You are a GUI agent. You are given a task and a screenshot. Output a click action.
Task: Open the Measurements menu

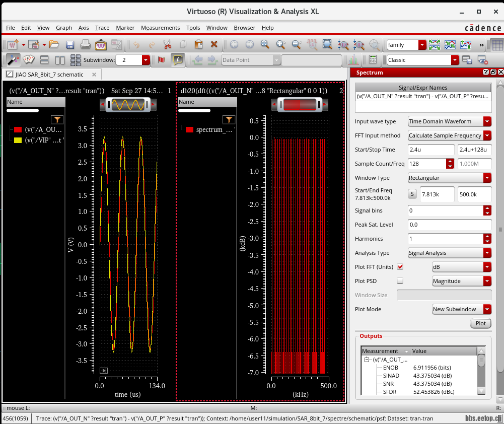click(161, 28)
